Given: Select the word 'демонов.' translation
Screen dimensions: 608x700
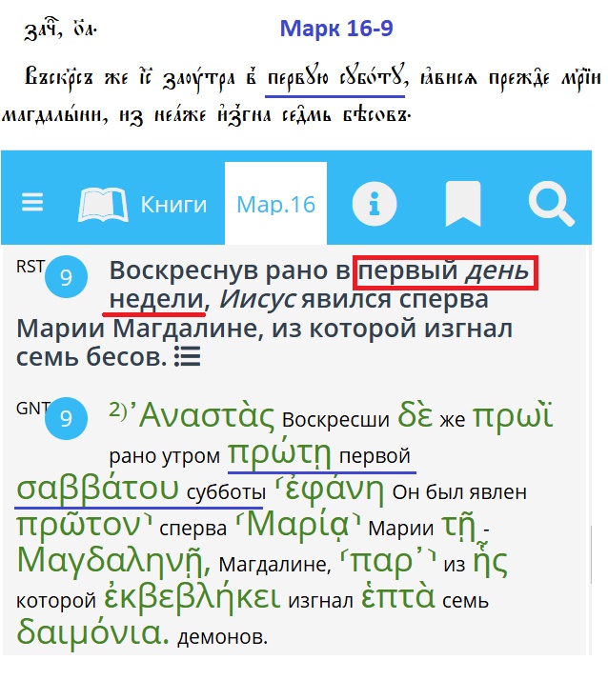Looking at the screenshot, I should (222, 636).
